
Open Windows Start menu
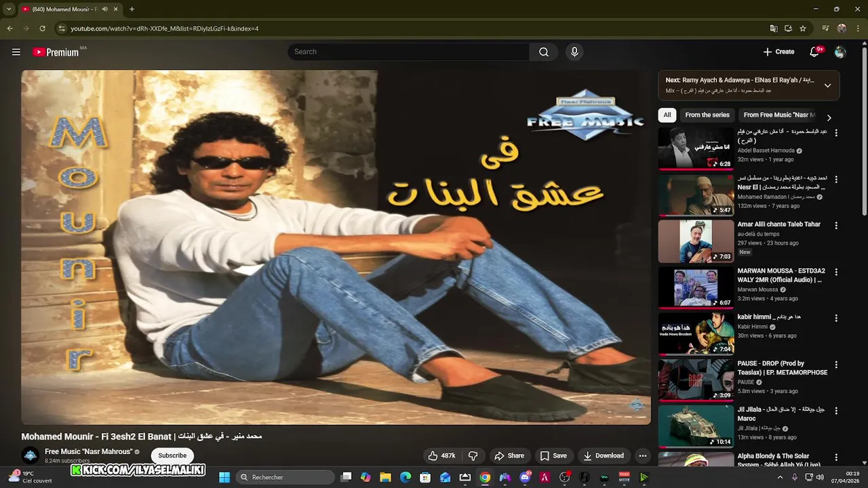point(224,477)
